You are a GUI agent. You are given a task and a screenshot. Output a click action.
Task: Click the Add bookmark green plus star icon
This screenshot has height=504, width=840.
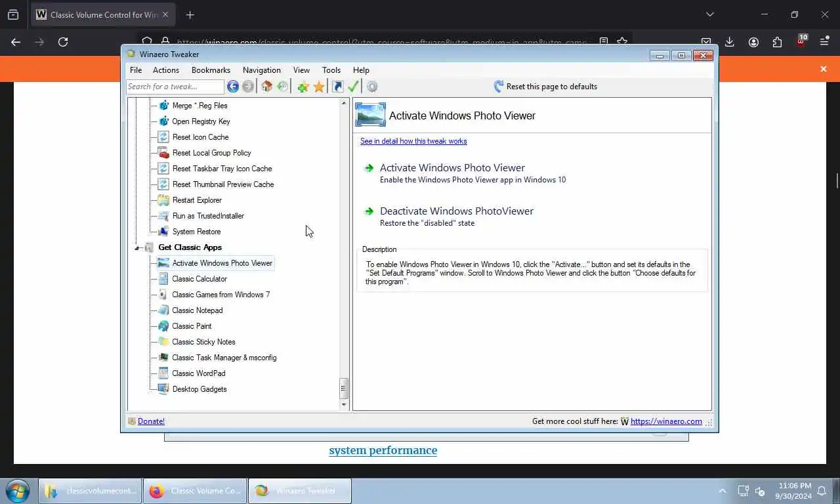[303, 87]
